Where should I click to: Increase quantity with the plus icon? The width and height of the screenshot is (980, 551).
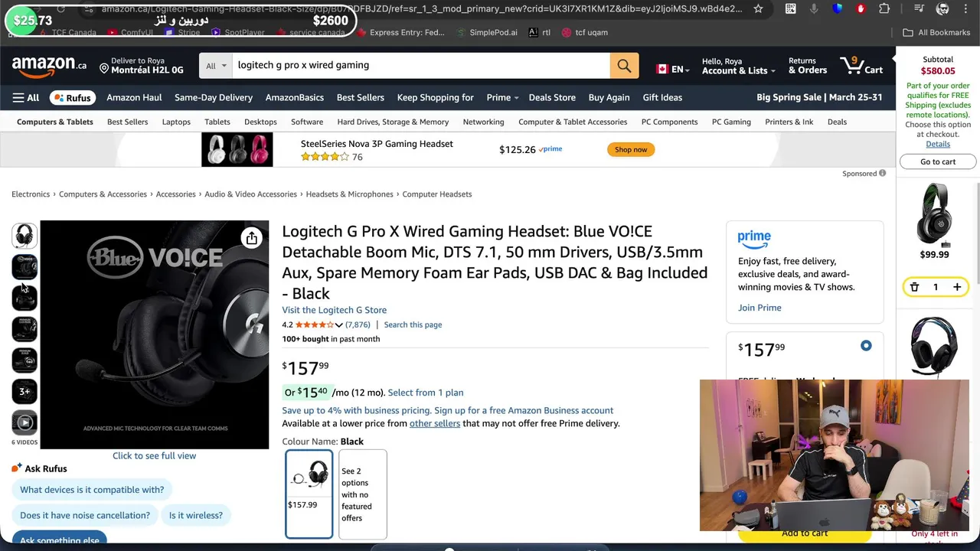click(957, 287)
